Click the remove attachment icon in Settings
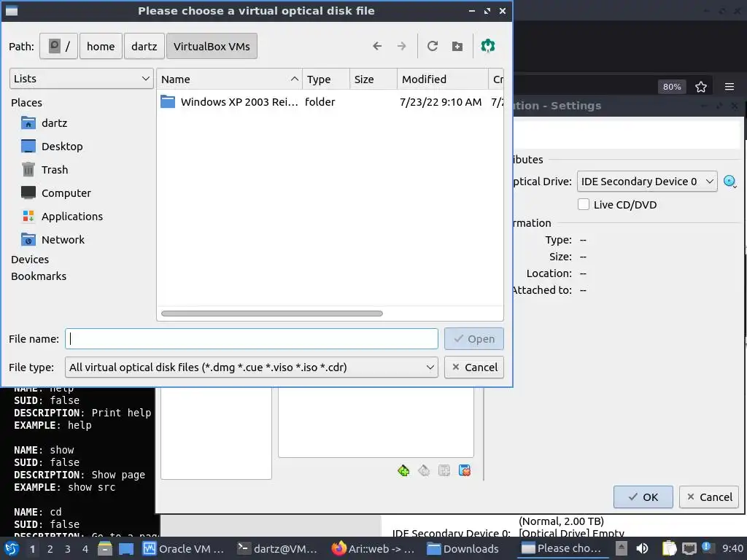Viewport: 747px width, 560px height. [465, 470]
